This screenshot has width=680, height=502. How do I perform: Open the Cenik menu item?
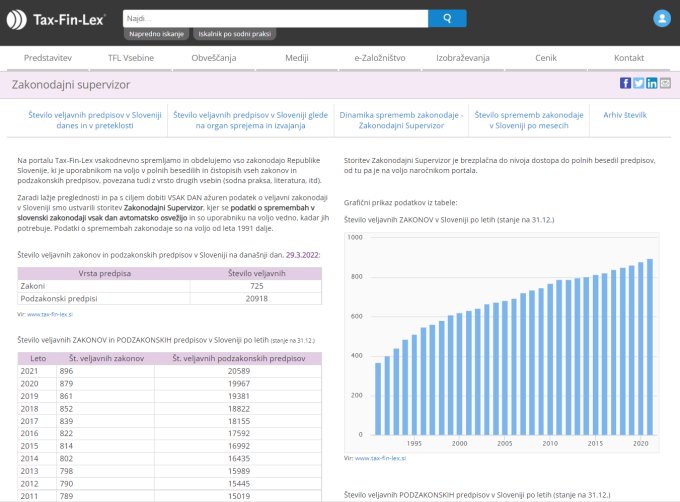click(x=546, y=58)
